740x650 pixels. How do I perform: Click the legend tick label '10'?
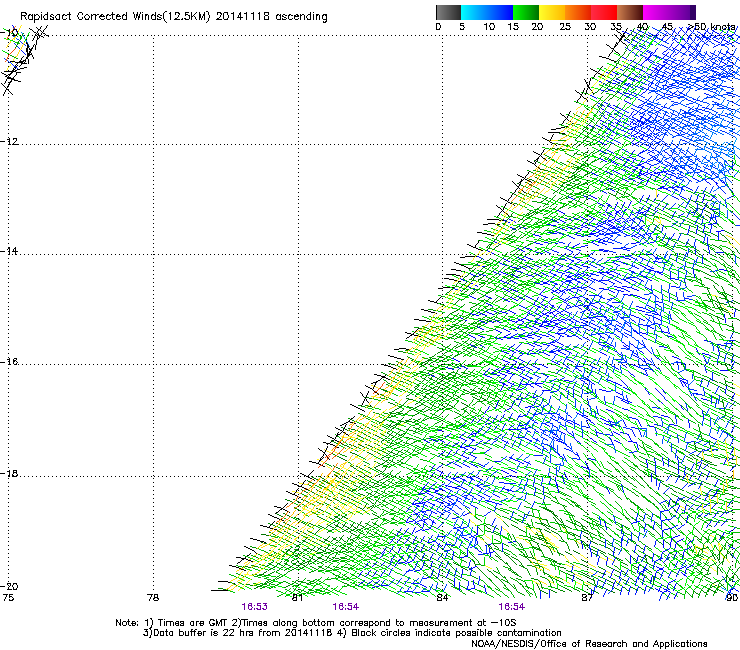point(489,27)
